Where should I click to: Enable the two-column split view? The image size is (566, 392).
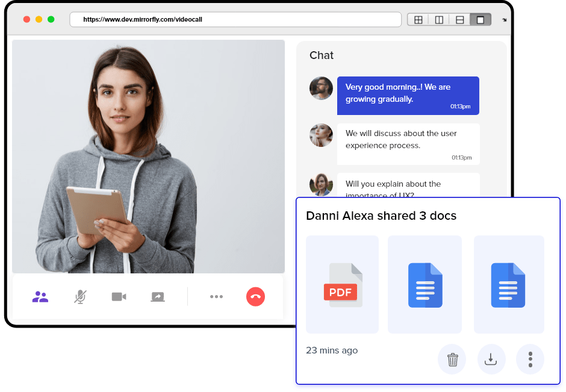pos(440,19)
